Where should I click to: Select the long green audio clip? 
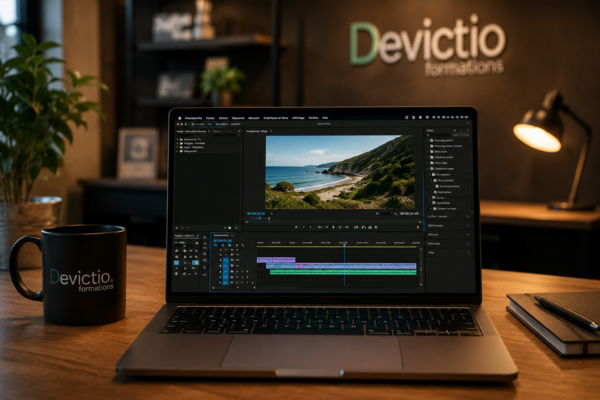coord(343,272)
